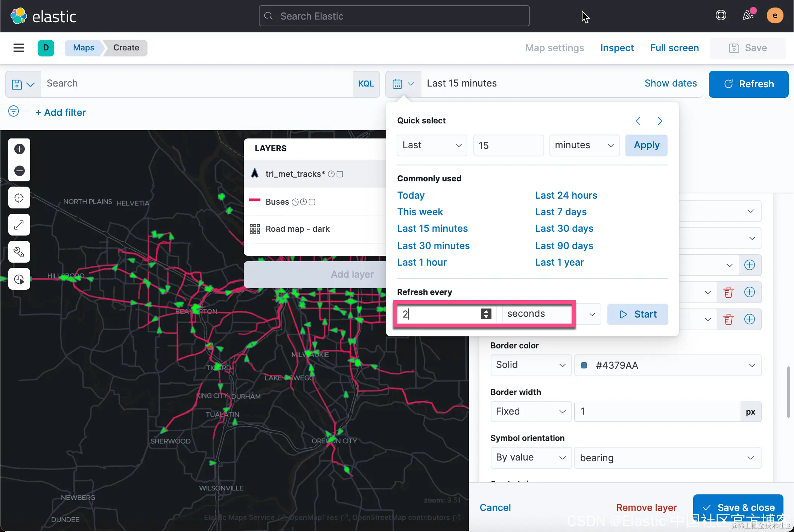Toggle the tri_met_tracks layer checkbox
The height and width of the screenshot is (532, 794).
pyautogui.click(x=340, y=174)
